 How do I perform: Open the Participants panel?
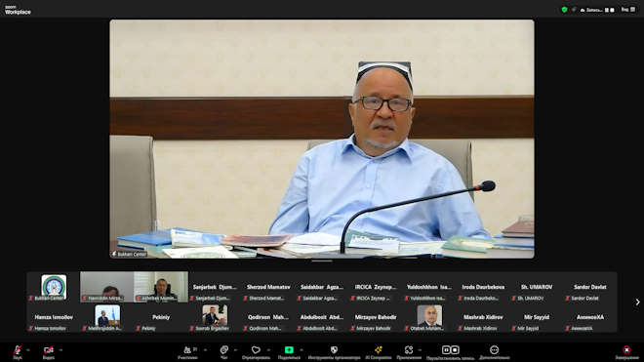tap(187, 350)
